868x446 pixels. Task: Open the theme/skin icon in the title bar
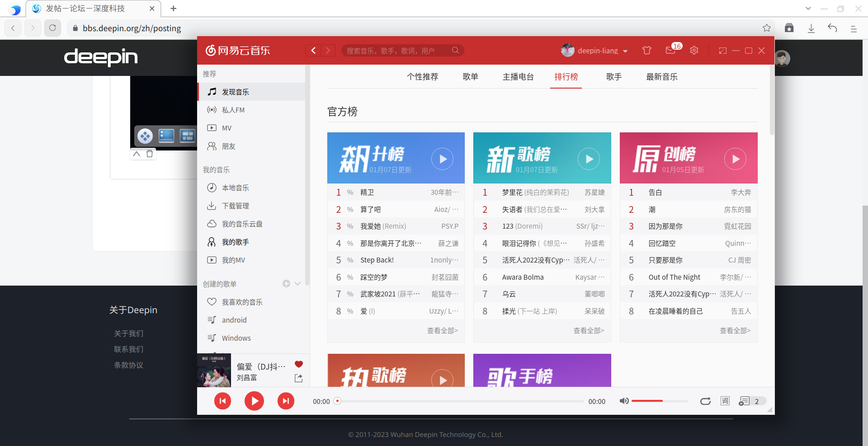click(646, 51)
